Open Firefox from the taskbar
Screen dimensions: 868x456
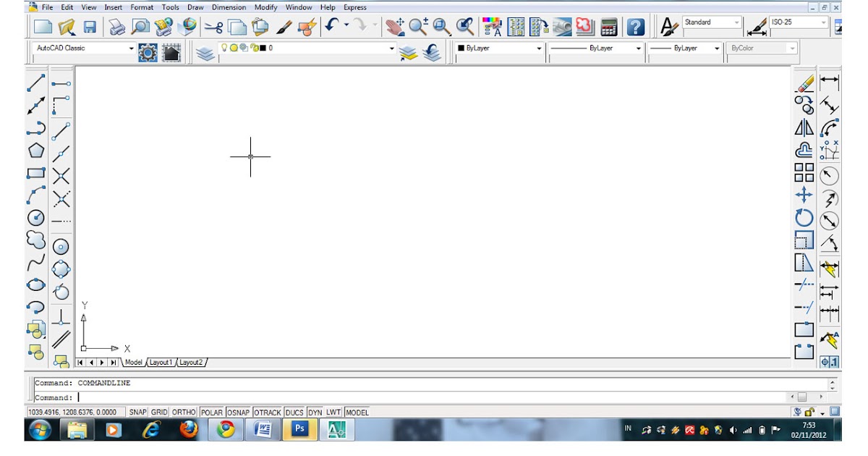[x=189, y=429]
